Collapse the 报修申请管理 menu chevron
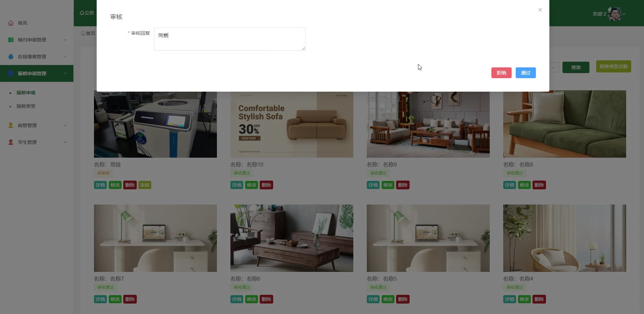644x314 pixels. coord(65,73)
